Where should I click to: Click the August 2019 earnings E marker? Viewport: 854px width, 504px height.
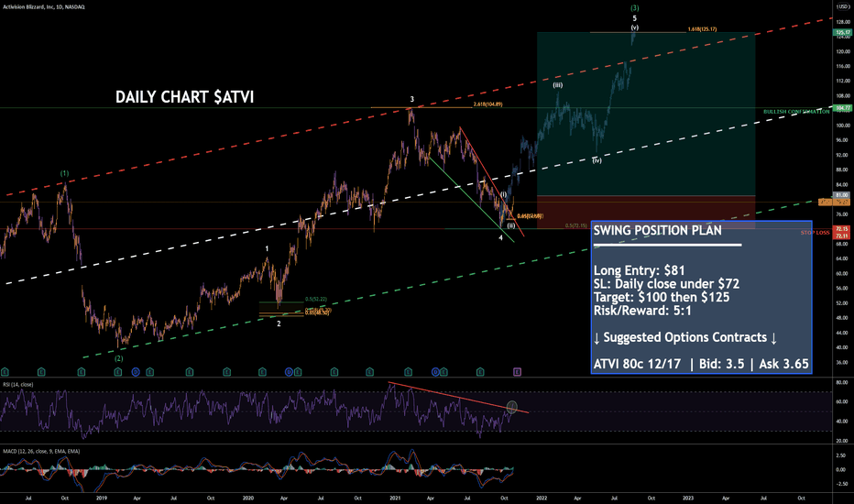(x=190, y=372)
